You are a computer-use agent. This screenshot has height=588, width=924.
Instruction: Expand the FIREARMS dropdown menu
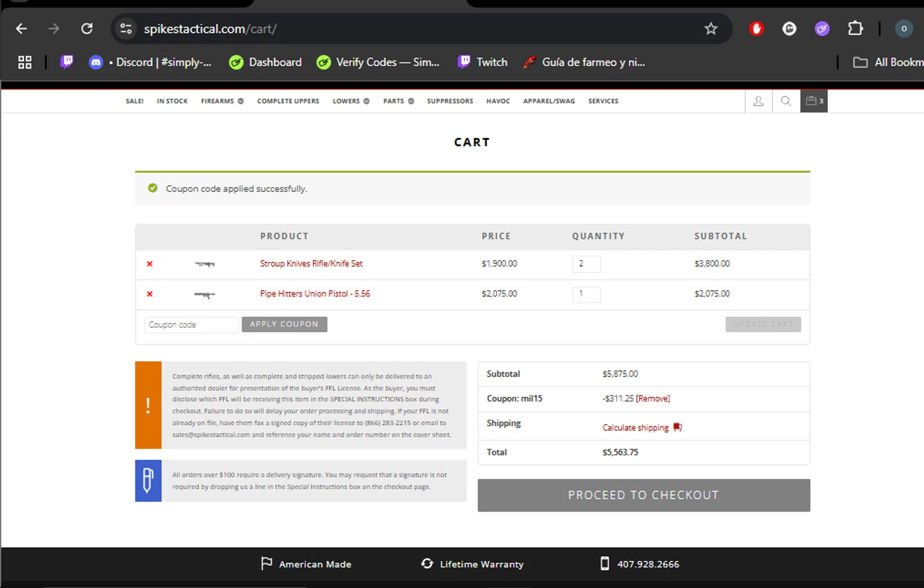click(x=222, y=101)
